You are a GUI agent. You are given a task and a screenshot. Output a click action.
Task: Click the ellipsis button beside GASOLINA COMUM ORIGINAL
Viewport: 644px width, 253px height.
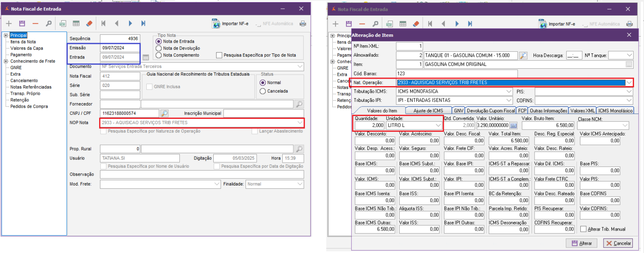click(x=629, y=64)
